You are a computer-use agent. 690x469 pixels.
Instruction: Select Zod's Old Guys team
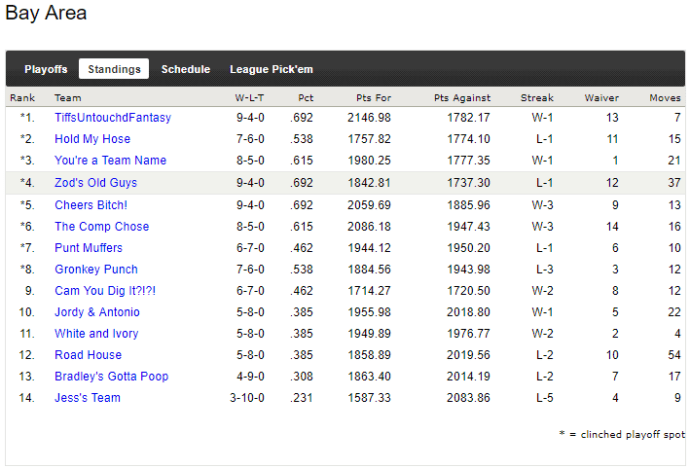click(96, 183)
